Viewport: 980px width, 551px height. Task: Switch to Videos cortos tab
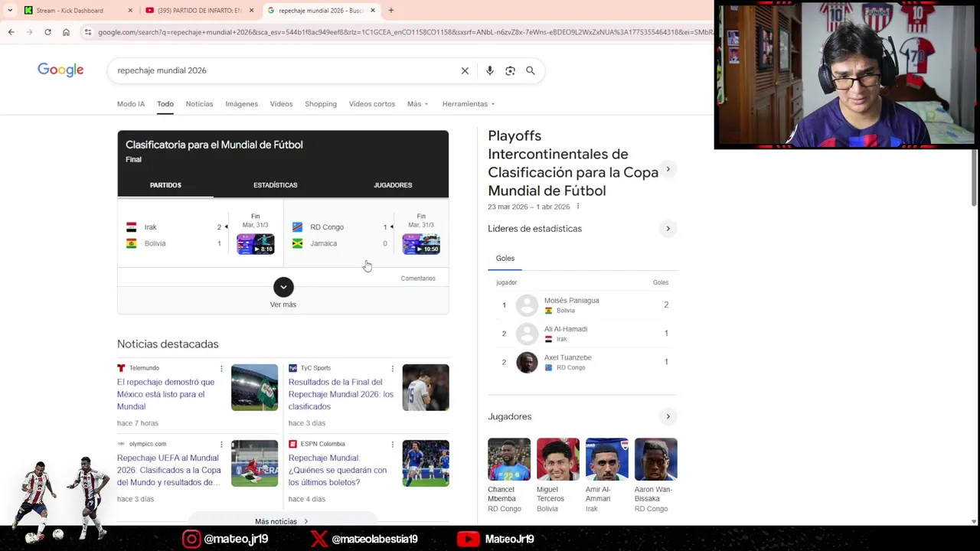pyautogui.click(x=372, y=104)
